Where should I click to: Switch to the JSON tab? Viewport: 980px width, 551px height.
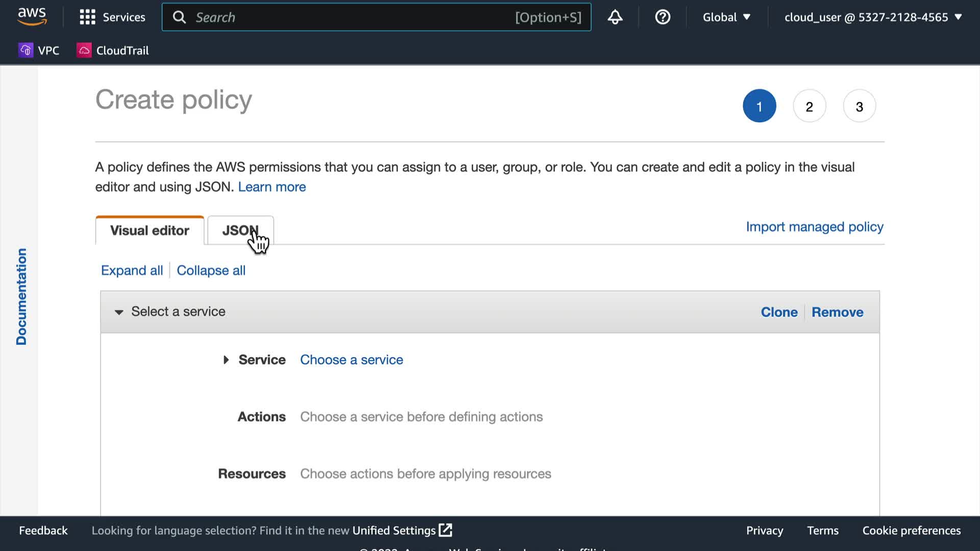tap(240, 231)
